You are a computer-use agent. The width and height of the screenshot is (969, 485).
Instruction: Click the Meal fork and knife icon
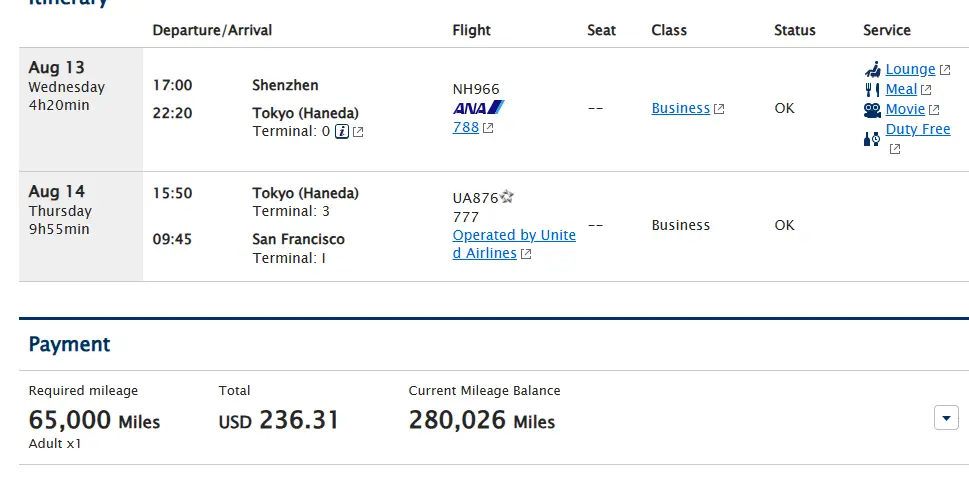pyautogui.click(x=872, y=90)
